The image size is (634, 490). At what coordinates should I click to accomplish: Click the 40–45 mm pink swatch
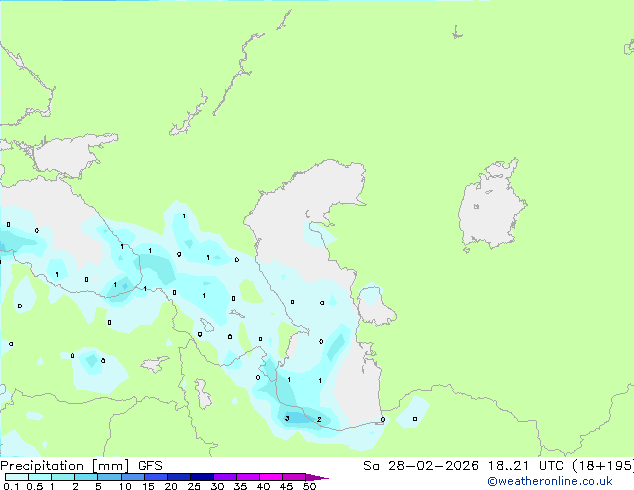coord(271,477)
